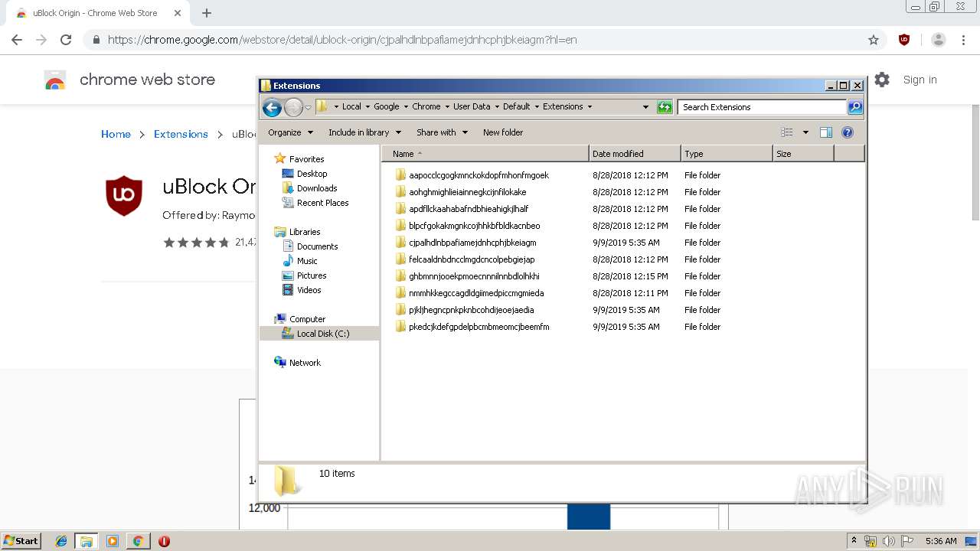This screenshot has height=551, width=980.
Task: Click the Size column header
Action: point(803,154)
